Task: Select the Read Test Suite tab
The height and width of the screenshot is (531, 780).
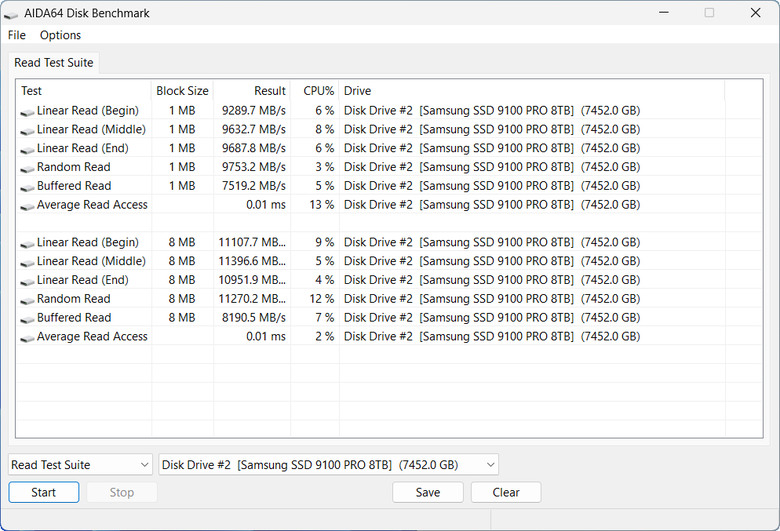Action: click(54, 63)
